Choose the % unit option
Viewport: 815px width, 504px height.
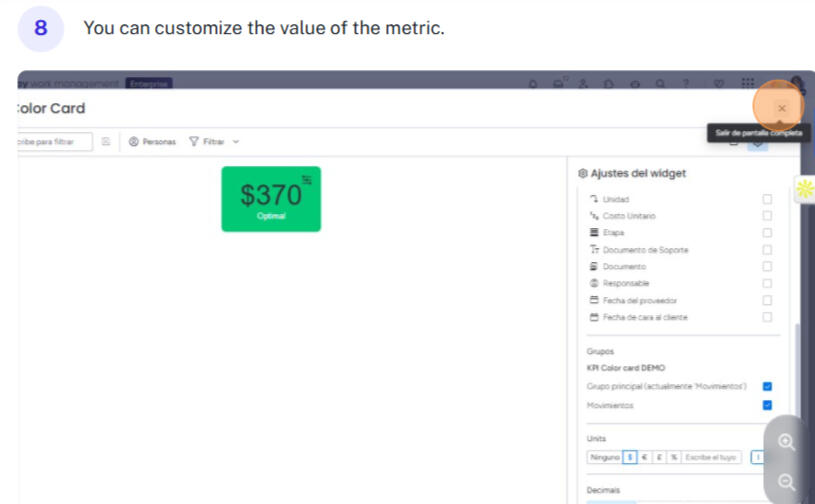tap(674, 457)
